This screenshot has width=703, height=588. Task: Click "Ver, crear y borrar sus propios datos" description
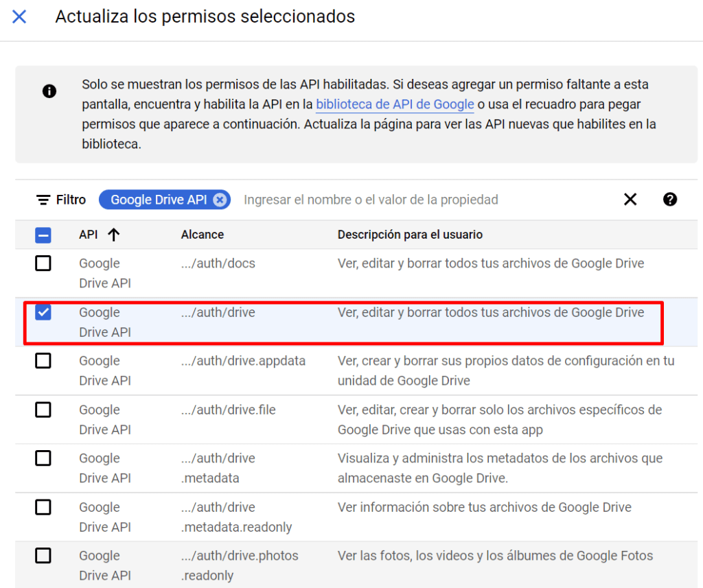[506, 371]
